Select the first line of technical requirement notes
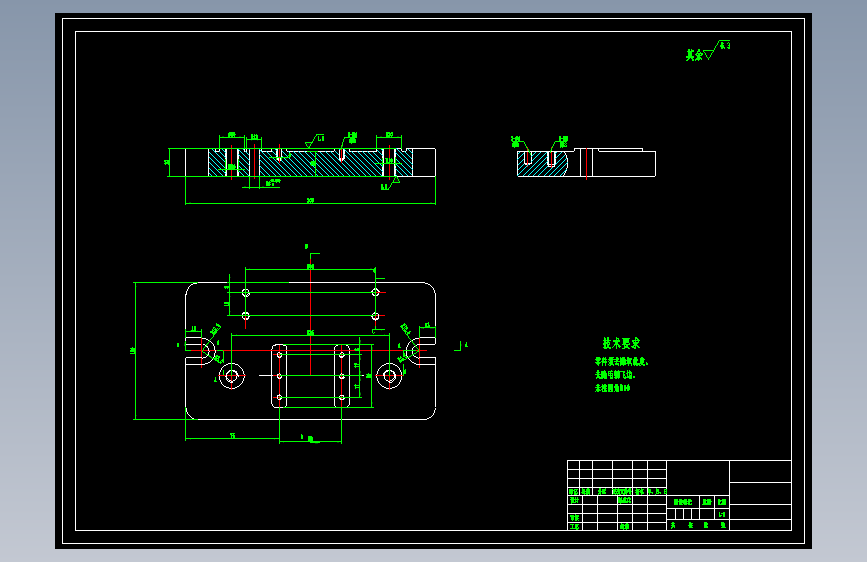 (x=621, y=362)
